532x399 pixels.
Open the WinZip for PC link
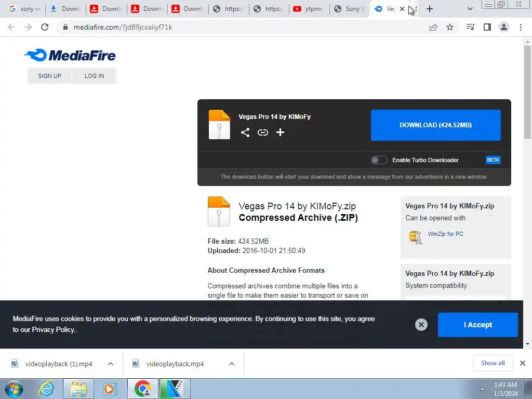coord(445,234)
